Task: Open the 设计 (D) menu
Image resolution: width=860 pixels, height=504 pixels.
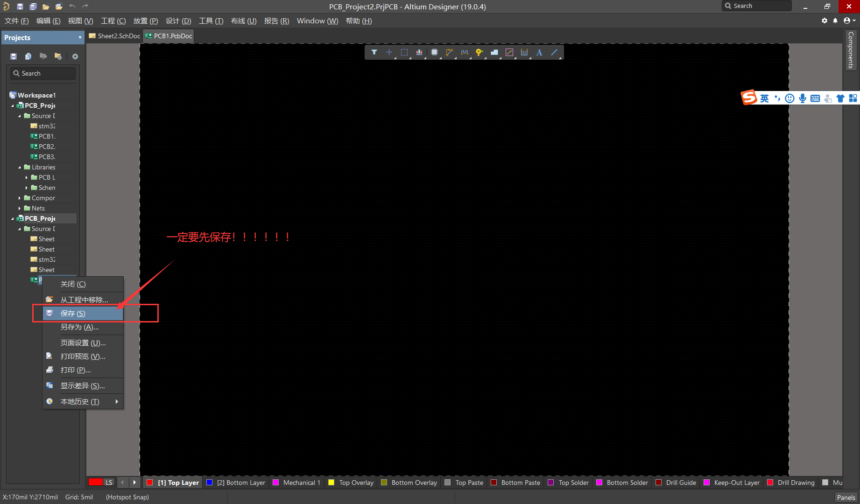Action: click(x=178, y=21)
